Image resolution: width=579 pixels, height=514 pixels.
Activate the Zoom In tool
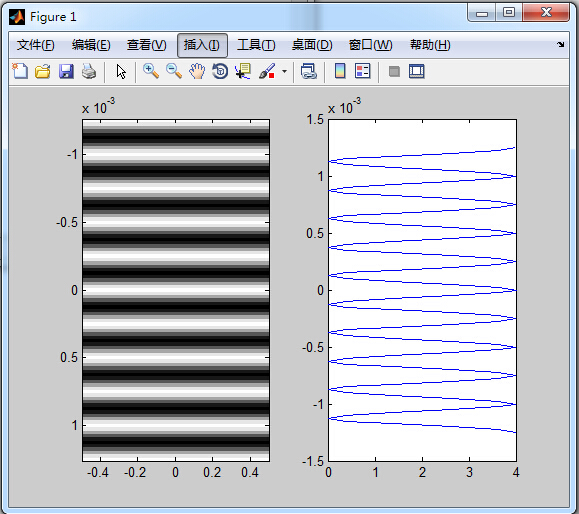click(x=151, y=71)
